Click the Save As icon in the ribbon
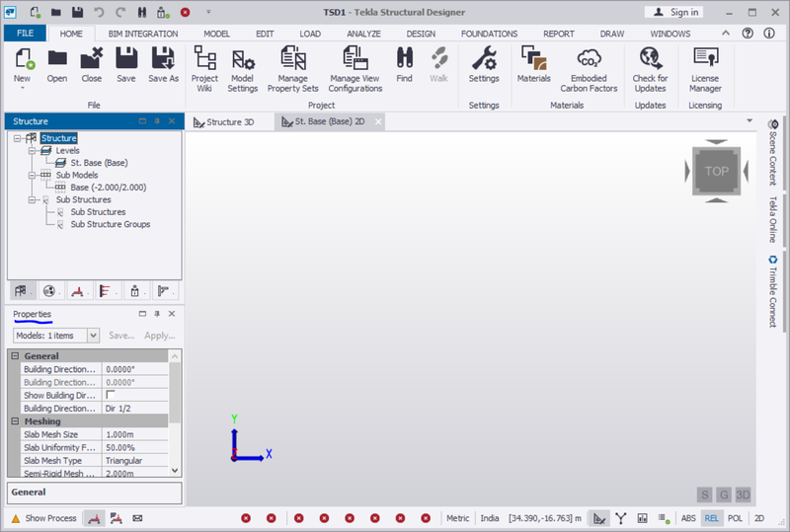 (x=163, y=58)
